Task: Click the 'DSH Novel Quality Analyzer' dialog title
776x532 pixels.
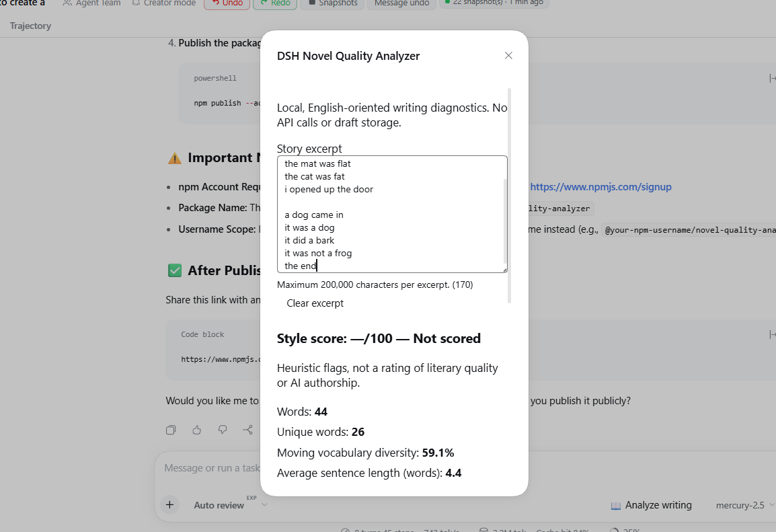Action: point(348,56)
